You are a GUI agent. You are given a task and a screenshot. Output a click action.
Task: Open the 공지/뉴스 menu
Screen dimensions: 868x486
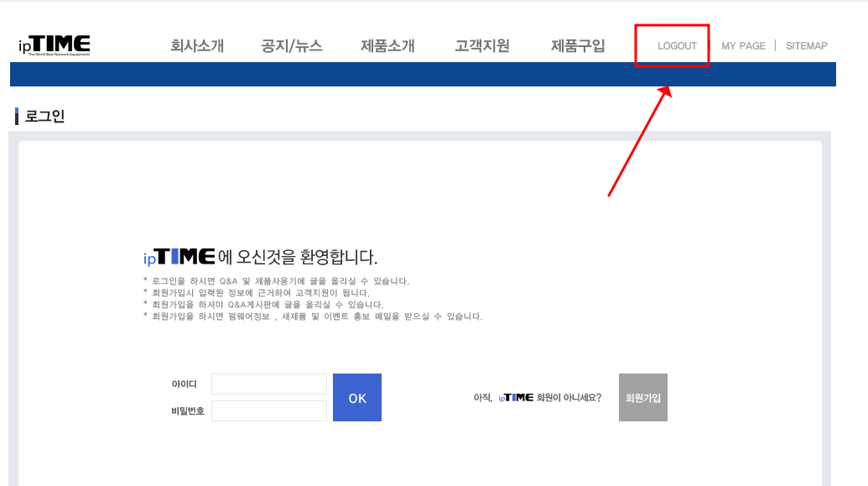coord(292,46)
